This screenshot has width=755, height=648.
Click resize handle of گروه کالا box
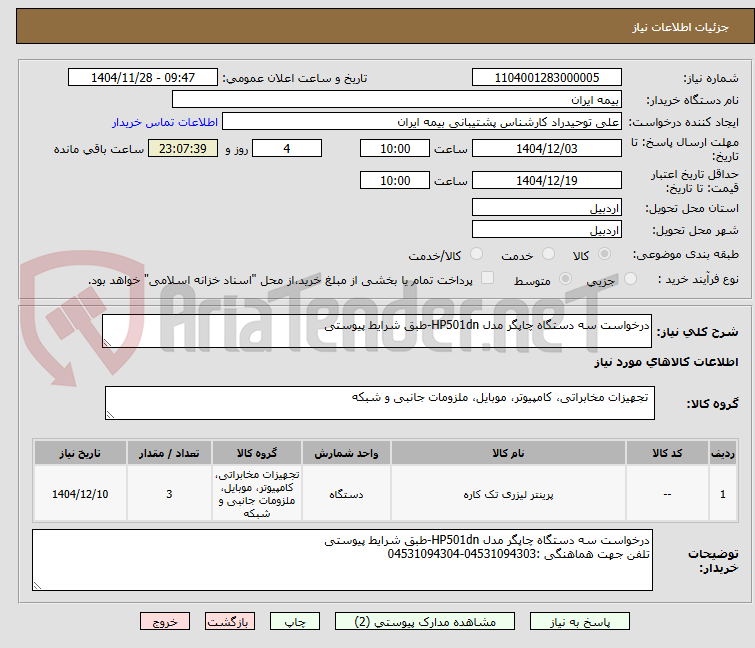(110, 415)
